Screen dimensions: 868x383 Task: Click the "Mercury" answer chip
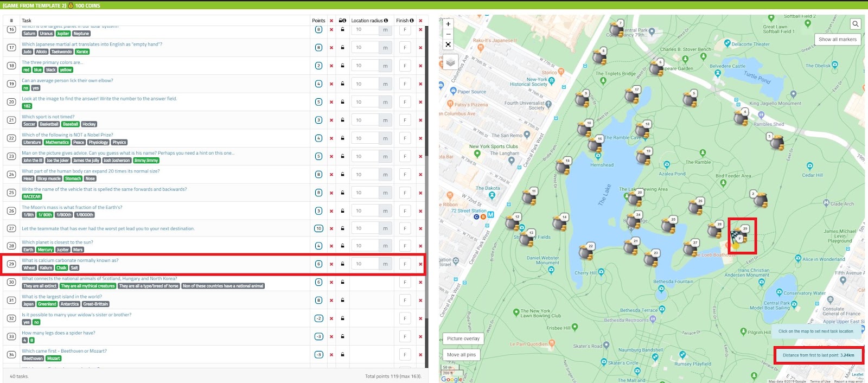tap(45, 250)
